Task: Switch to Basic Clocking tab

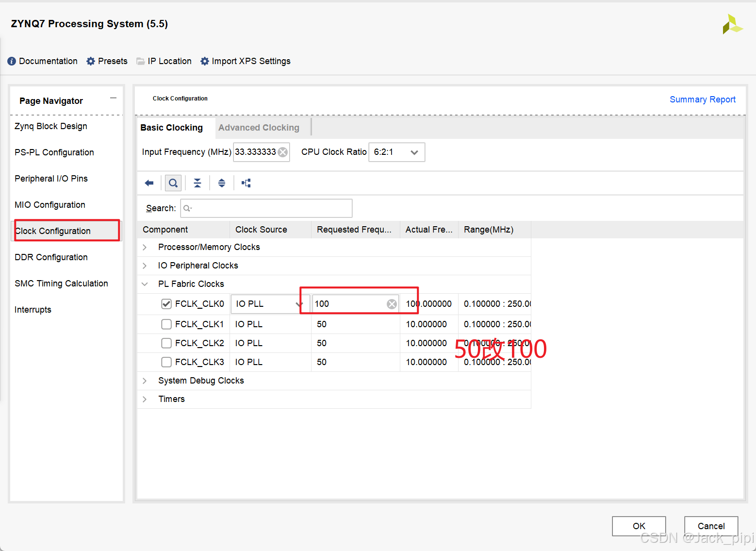Action: pyautogui.click(x=172, y=128)
